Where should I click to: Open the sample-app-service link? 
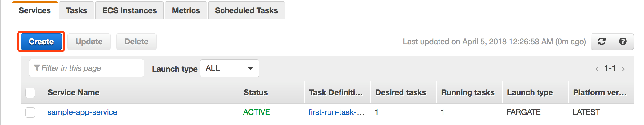coord(82,112)
